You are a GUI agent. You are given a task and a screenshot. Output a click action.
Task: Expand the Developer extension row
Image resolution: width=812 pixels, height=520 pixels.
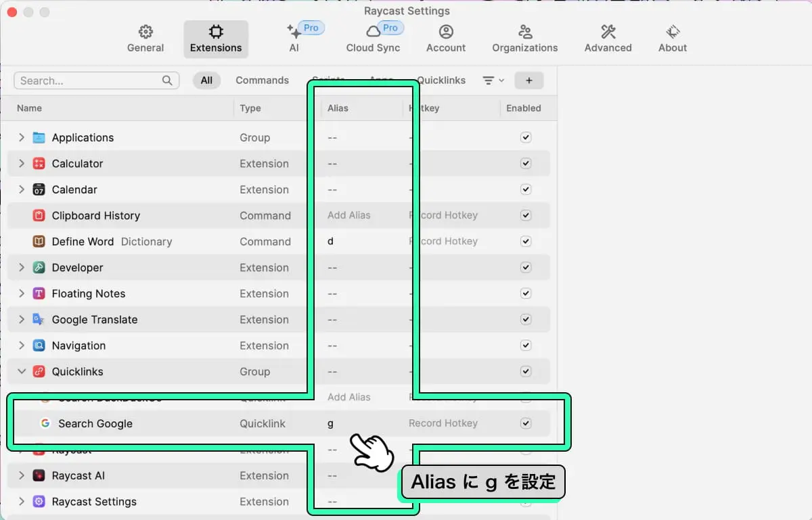tap(22, 268)
